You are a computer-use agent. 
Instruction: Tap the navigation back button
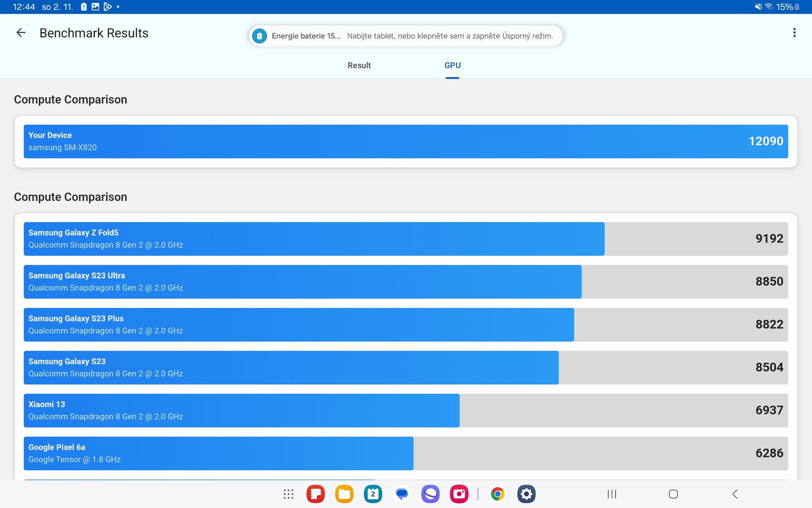pos(735,494)
